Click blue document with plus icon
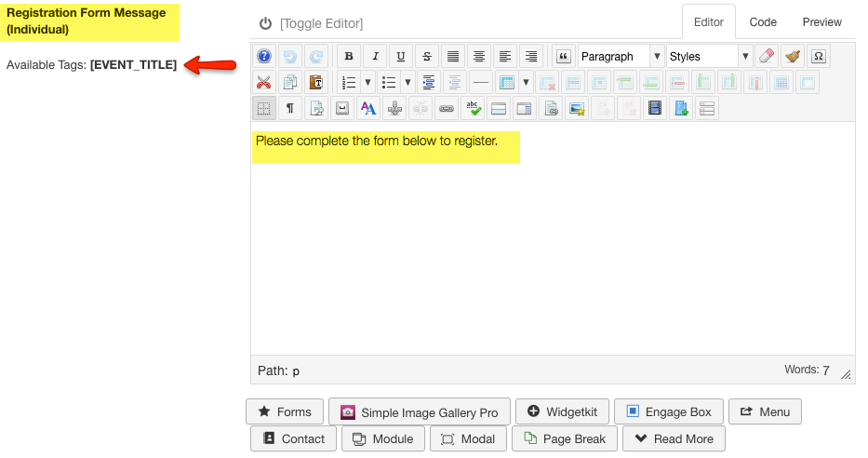This screenshot has width=868, height=458. [x=680, y=109]
